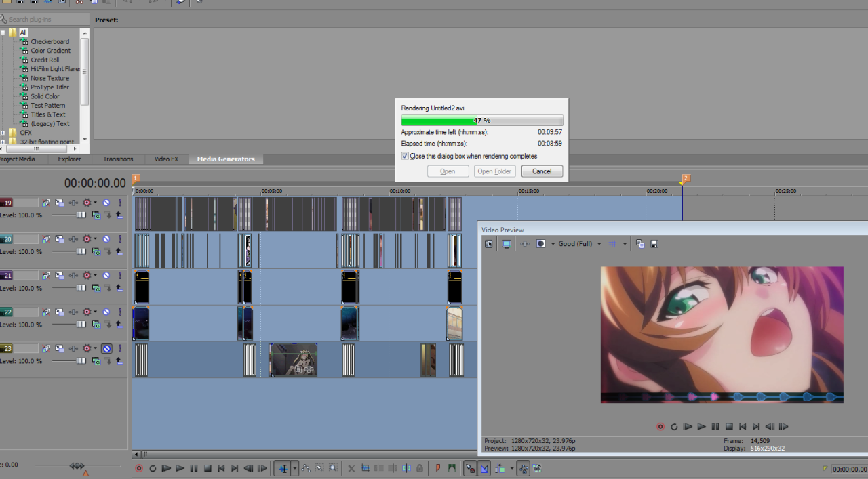
Task: Open Video Preview project properties icon
Action: click(488, 244)
